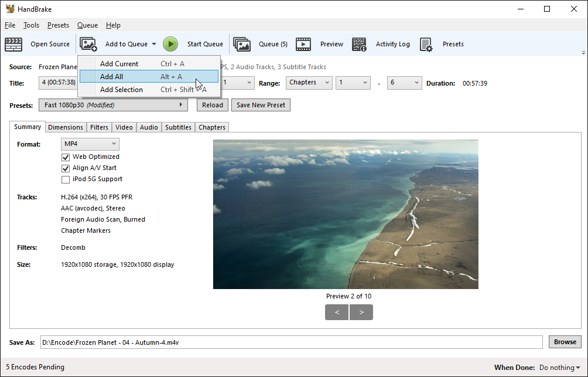Open the When Done Do nothing dropdown

click(x=559, y=368)
